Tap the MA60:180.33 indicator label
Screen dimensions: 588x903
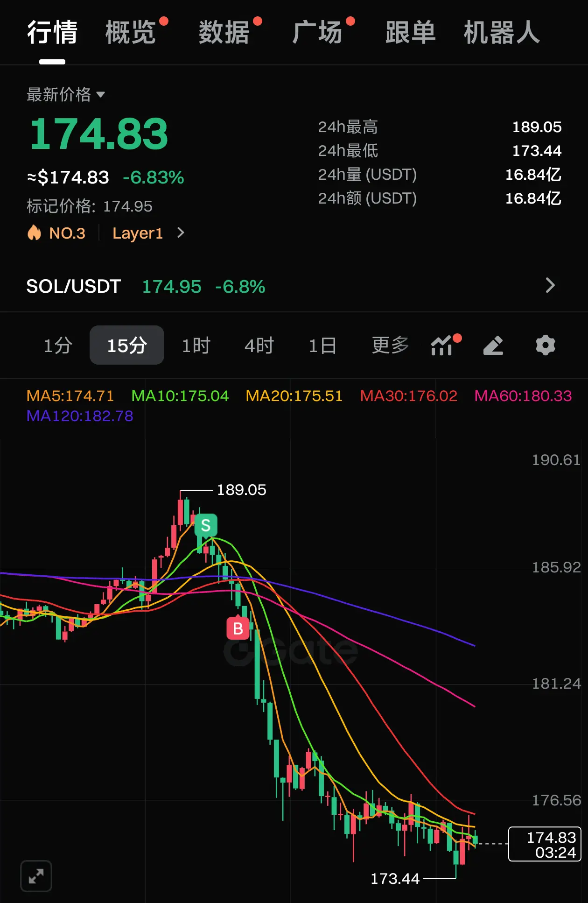point(523,396)
